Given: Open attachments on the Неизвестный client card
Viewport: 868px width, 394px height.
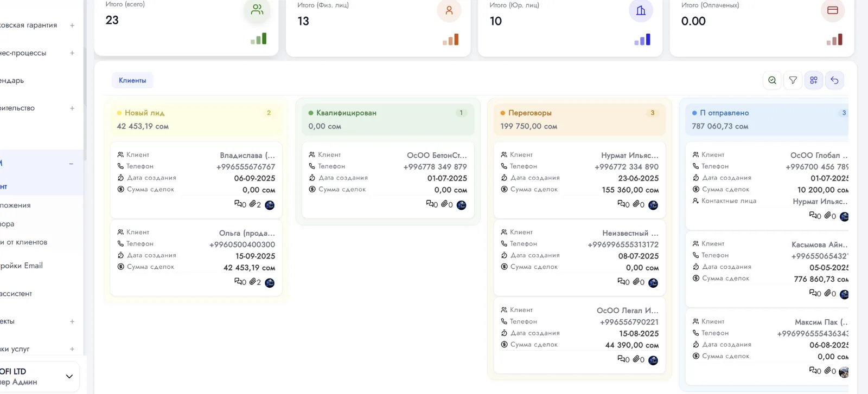Looking at the screenshot, I should coord(639,282).
